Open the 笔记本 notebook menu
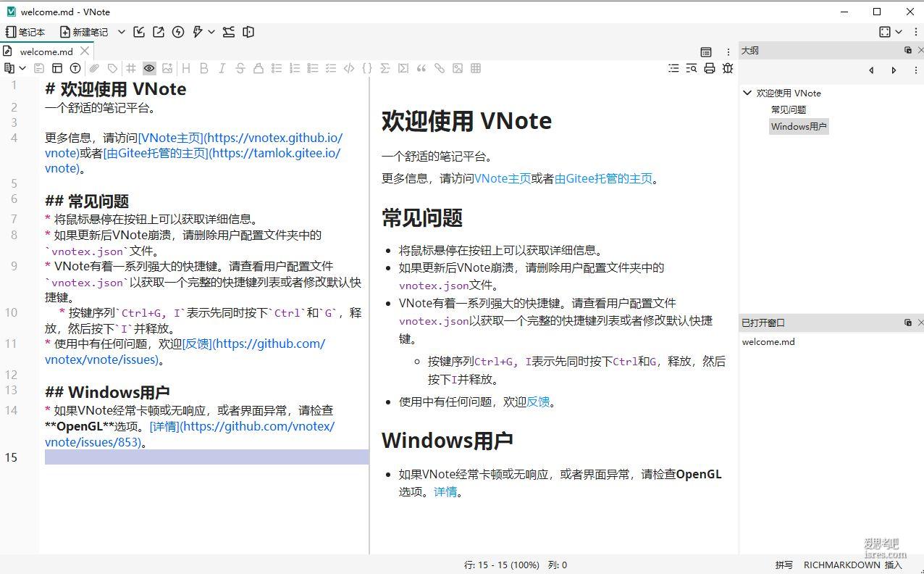The image size is (924, 574). point(25,32)
